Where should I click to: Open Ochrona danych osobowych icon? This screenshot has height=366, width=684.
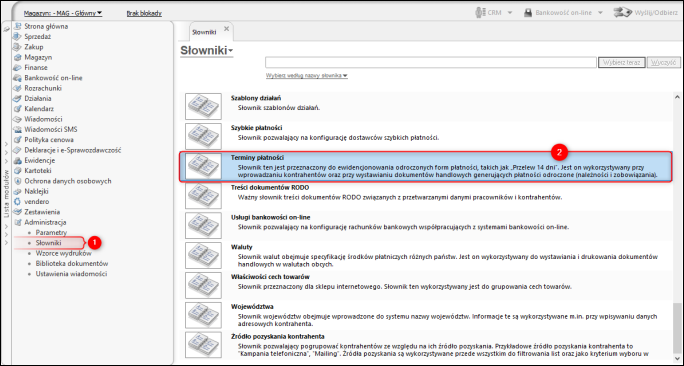point(17,181)
